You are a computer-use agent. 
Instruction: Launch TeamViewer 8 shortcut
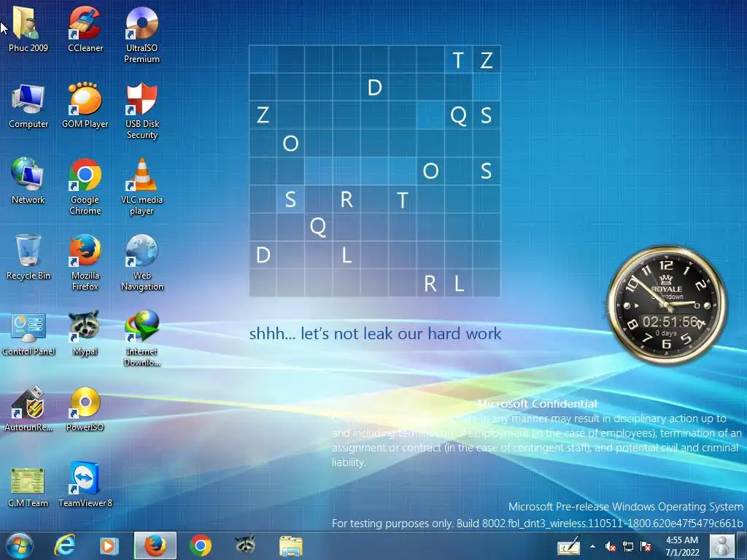pos(85,485)
